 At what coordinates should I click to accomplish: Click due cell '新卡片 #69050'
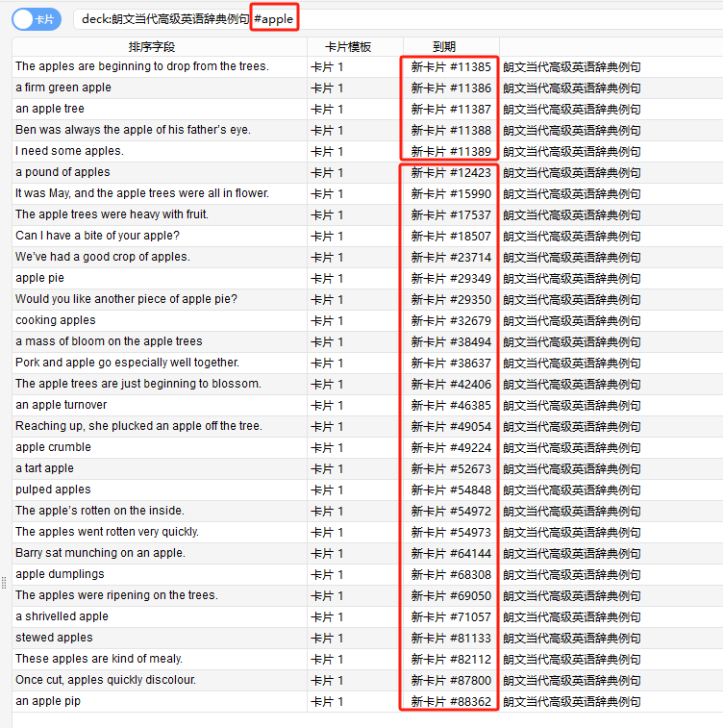(x=451, y=595)
